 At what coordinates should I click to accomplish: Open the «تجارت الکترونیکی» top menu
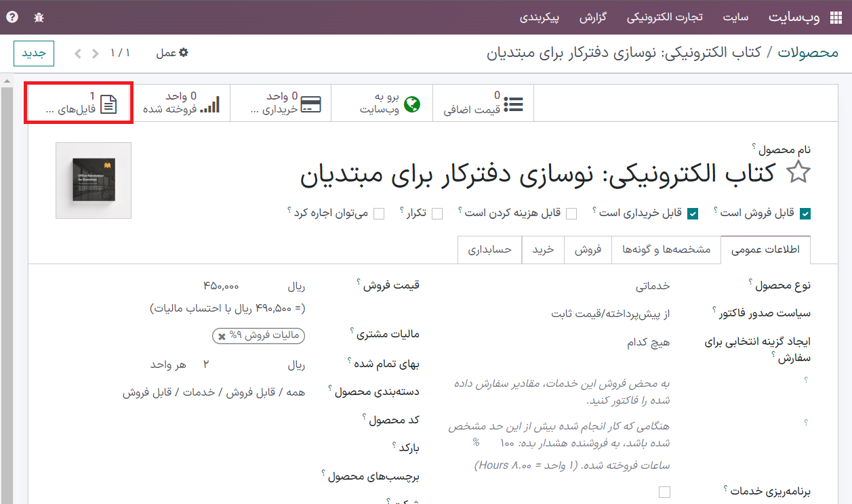click(x=664, y=18)
